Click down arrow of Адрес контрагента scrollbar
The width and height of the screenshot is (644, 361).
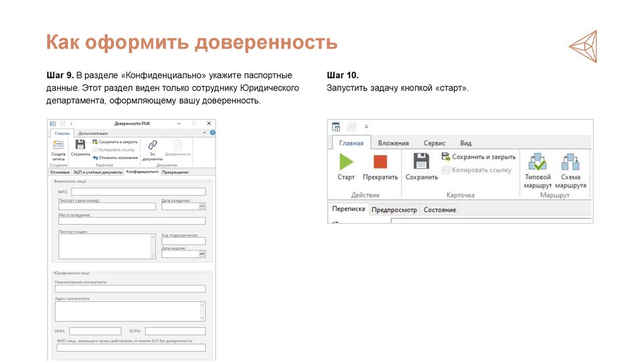click(203, 318)
